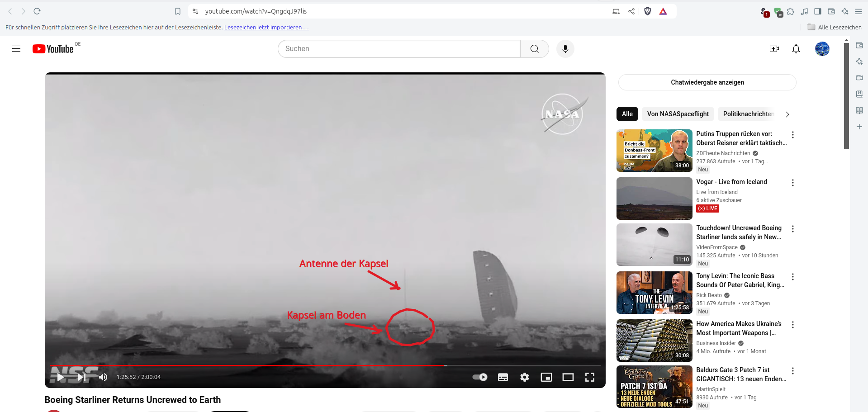Enable miniplayer mode
Image resolution: width=868 pixels, height=412 pixels.
pyautogui.click(x=546, y=377)
